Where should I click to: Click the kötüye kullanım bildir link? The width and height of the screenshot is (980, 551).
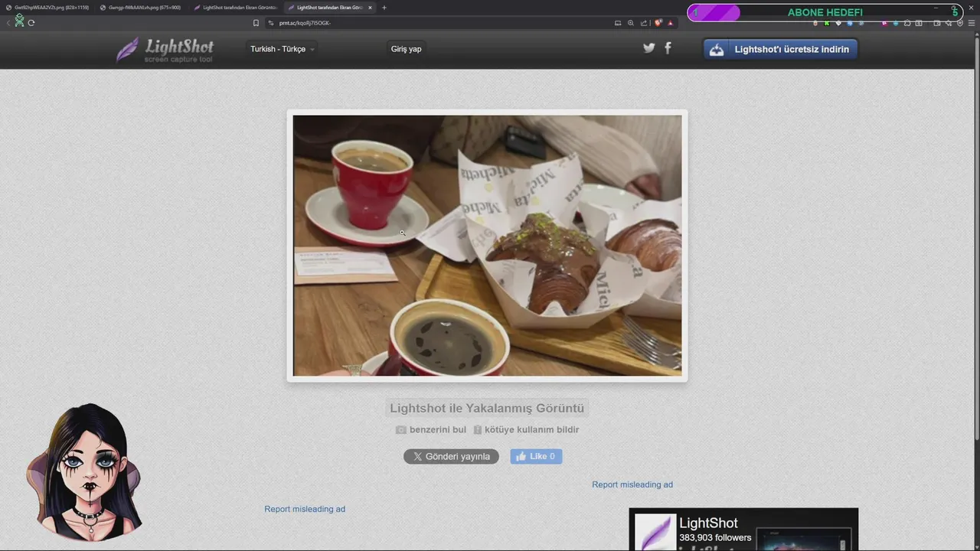click(531, 430)
